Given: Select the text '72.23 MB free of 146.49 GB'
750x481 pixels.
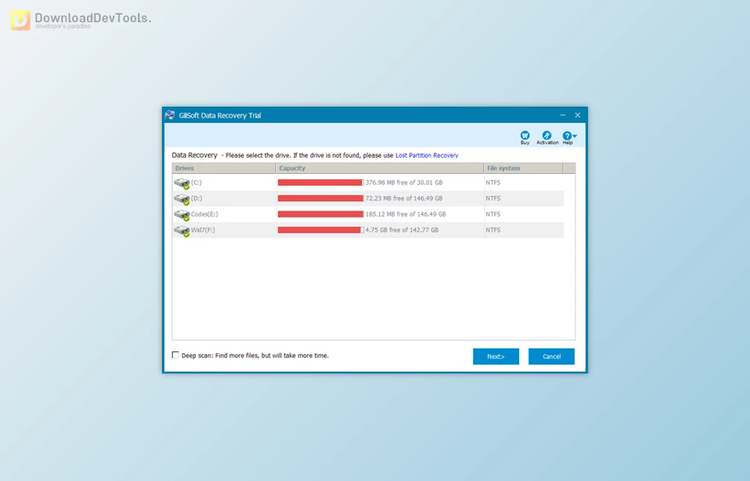Looking at the screenshot, I should (x=404, y=198).
